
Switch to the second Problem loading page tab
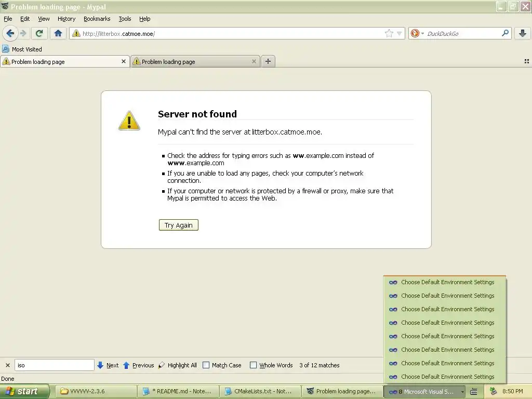coord(195,62)
